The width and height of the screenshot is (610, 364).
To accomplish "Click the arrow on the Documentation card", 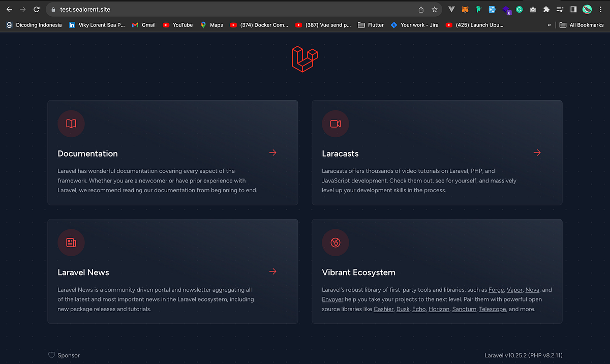I will point(272,153).
